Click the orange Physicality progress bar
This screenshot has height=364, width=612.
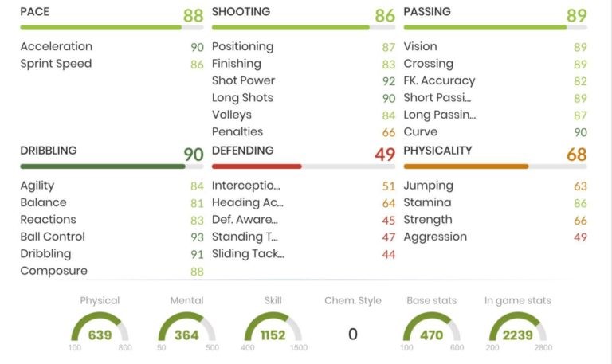(x=466, y=166)
